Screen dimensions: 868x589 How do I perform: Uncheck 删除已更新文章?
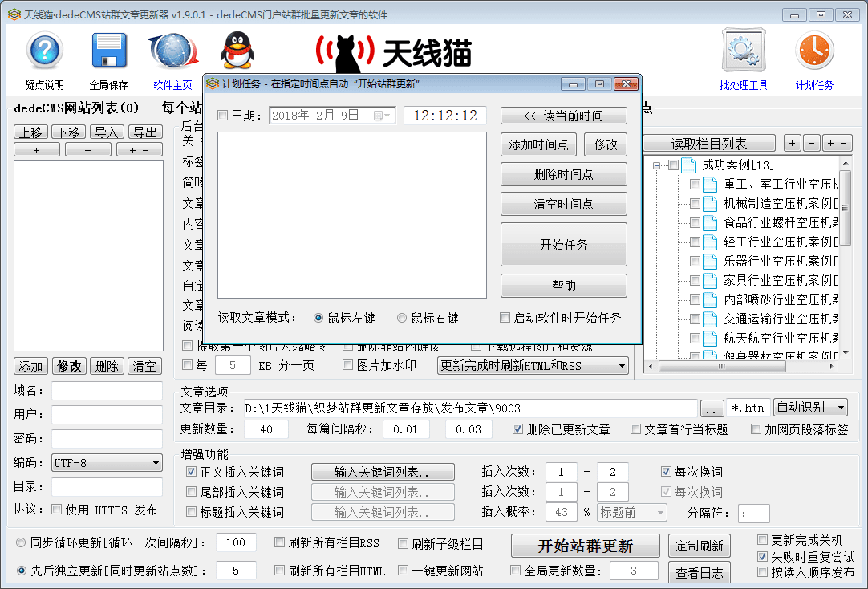click(x=517, y=429)
